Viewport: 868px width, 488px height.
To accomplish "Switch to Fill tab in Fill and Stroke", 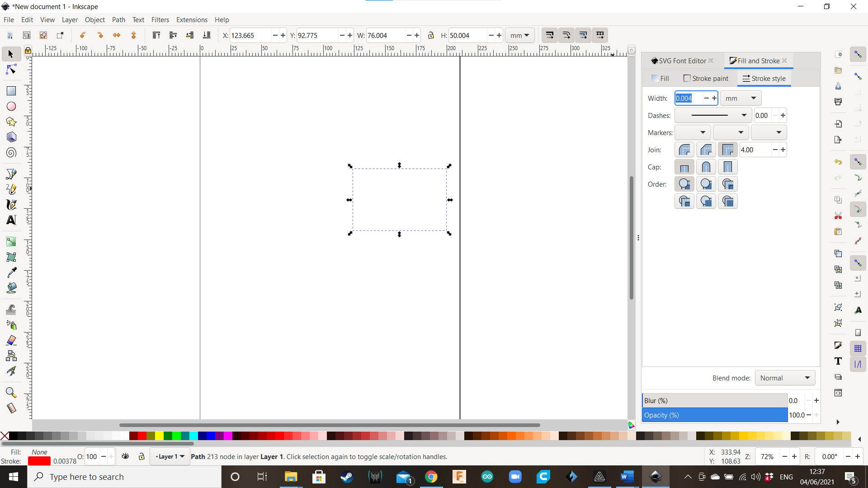I will click(x=661, y=78).
